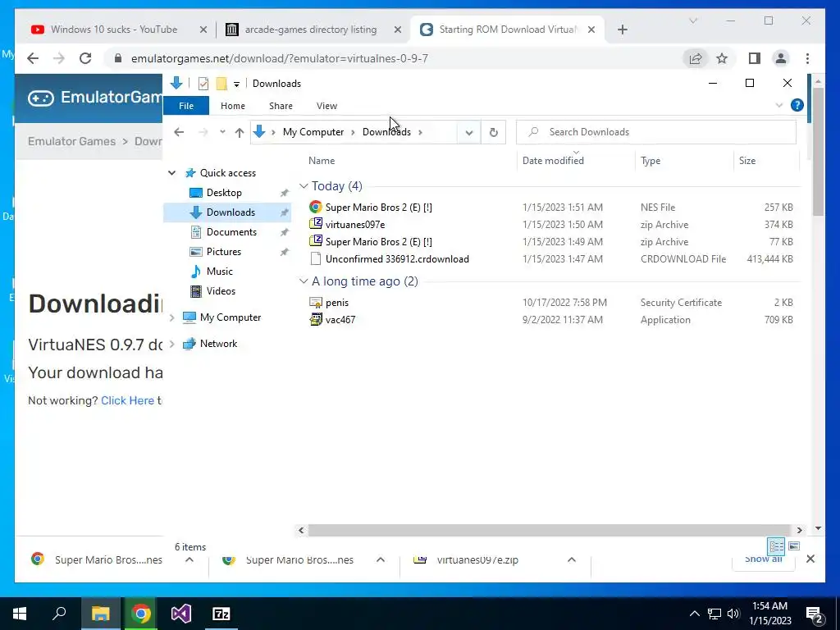Click the New Folder icon in Explorer title bar
This screenshot has width=840, height=630.
221,84
